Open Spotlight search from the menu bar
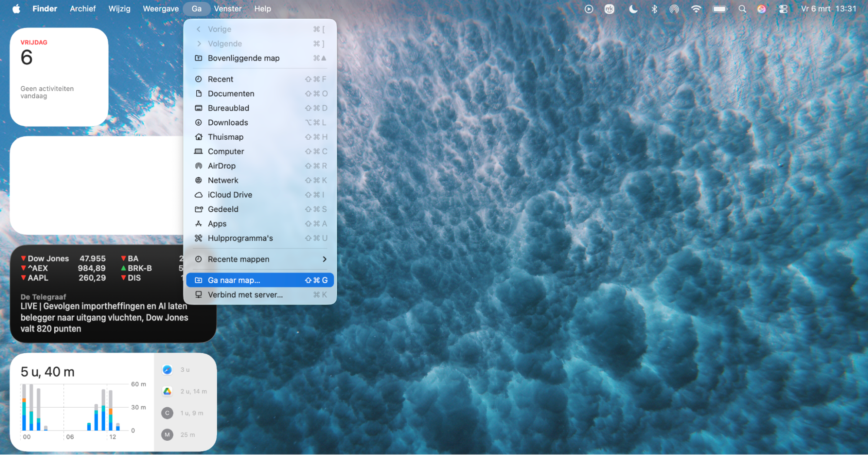868x455 pixels. [x=742, y=9]
